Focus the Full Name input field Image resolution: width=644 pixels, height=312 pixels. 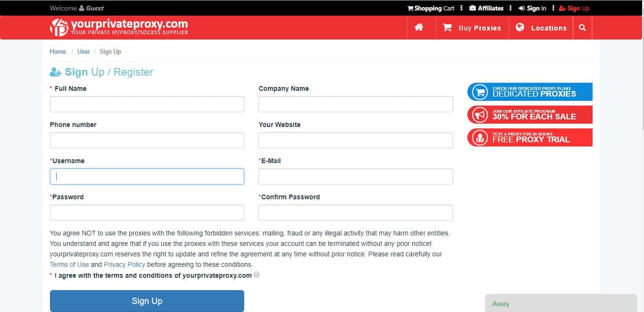coord(147,104)
